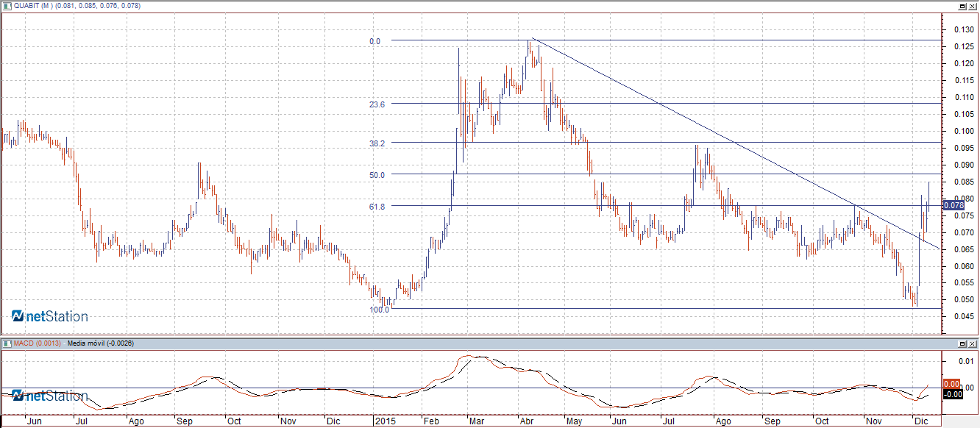Image resolution: width=980 pixels, height=428 pixels.
Task: Click the 0.130 price axis label
Action: 964,29
